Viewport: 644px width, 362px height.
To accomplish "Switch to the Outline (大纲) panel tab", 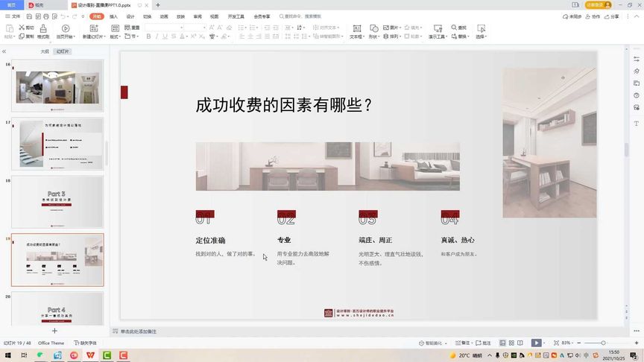I will click(x=45, y=51).
